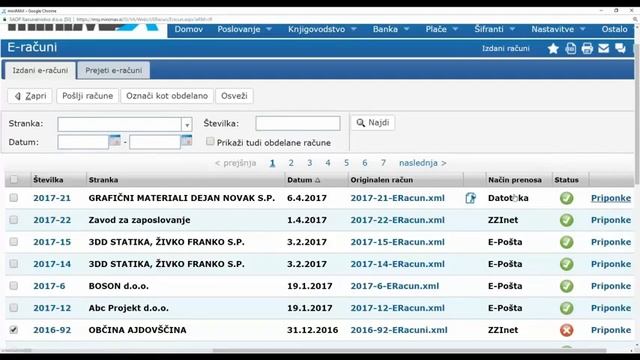640x360 pixels.
Task: Click the printer icon in the header
Action: 587,49
